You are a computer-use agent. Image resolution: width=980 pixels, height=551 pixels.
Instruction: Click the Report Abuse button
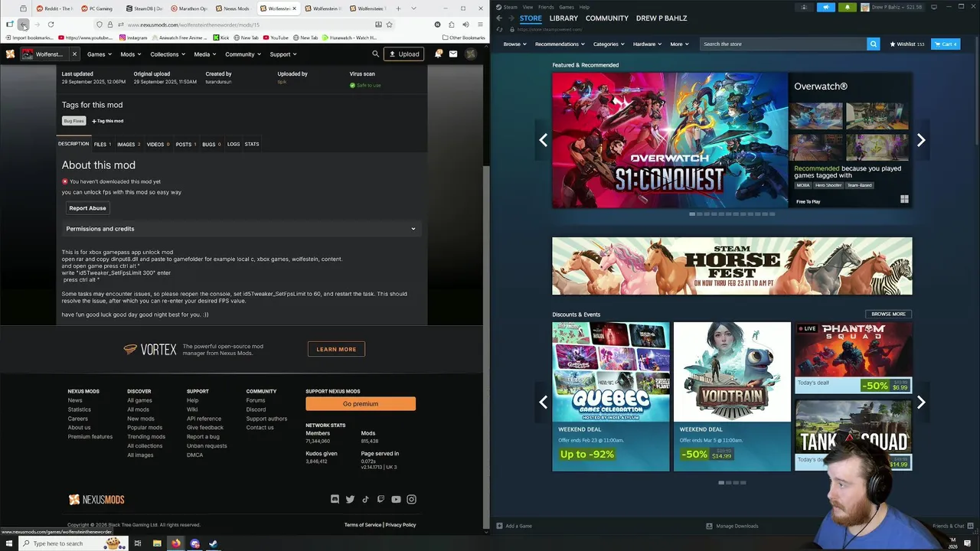click(x=87, y=208)
